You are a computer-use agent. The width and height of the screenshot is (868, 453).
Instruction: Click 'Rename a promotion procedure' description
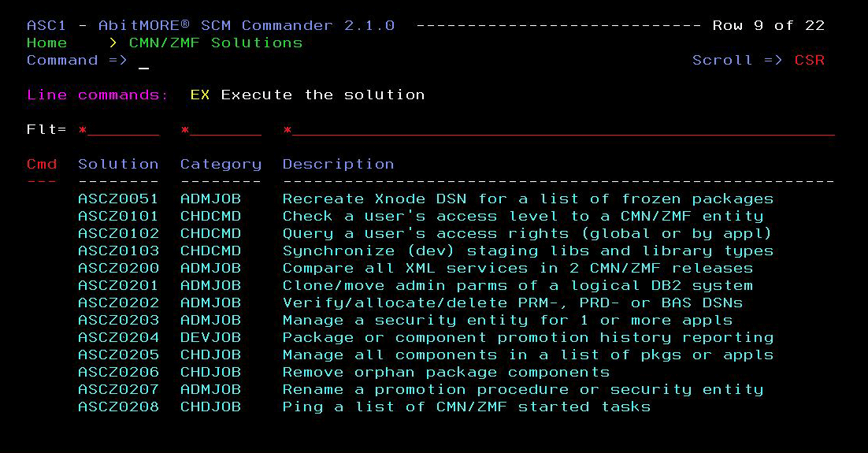523,390
